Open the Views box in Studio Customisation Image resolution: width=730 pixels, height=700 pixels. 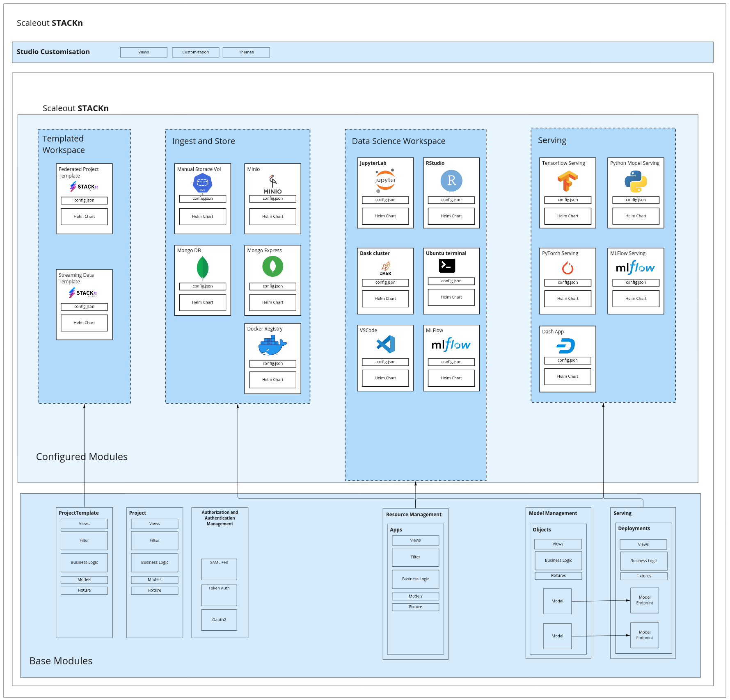click(144, 52)
